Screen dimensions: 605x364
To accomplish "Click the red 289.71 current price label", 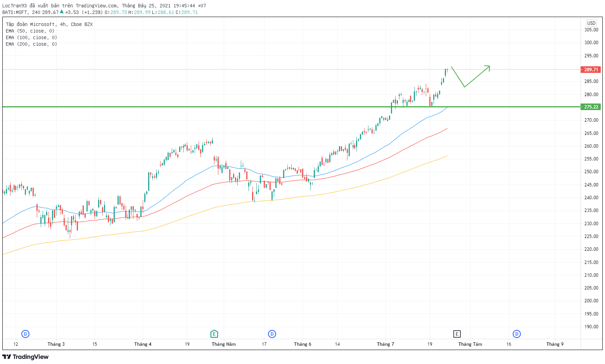I will 591,70.
